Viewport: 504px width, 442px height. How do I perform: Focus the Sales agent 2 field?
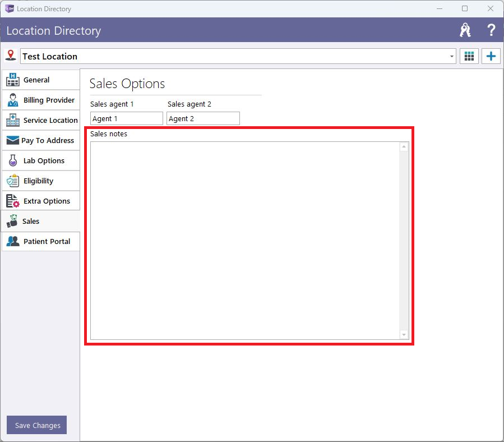pyautogui.click(x=203, y=118)
